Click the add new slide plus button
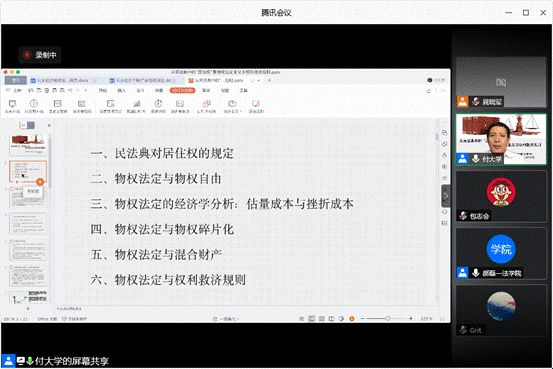Screen dimensions: 553x369 (28, 309)
